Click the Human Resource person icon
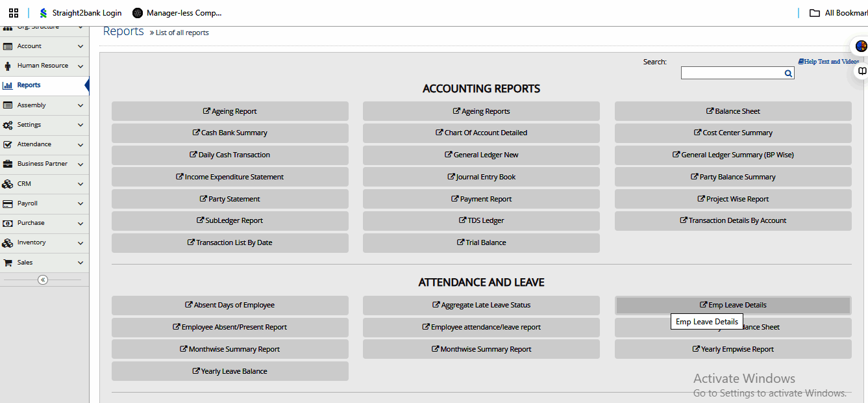This screenshot has height=403, width=868. (x=8, y=66)
